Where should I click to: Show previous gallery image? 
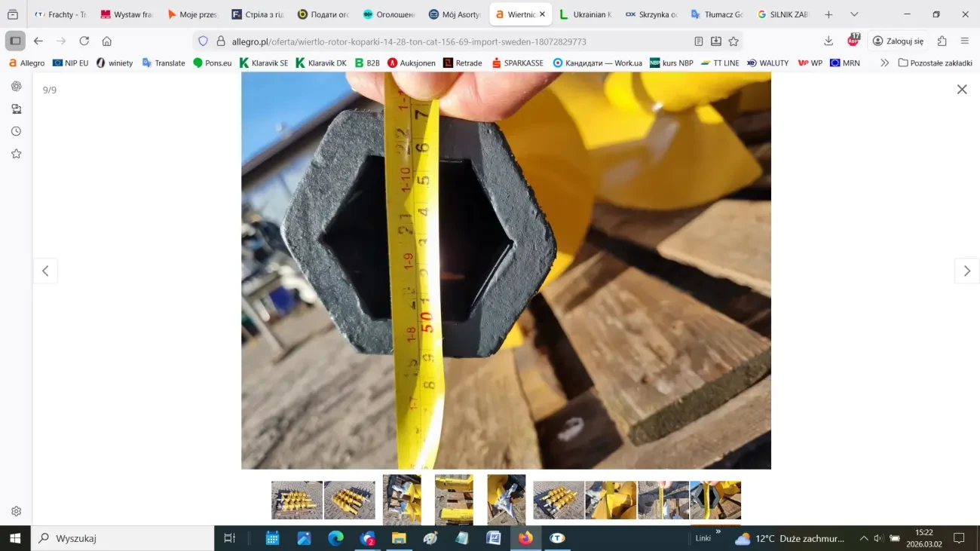coord(45,271)
